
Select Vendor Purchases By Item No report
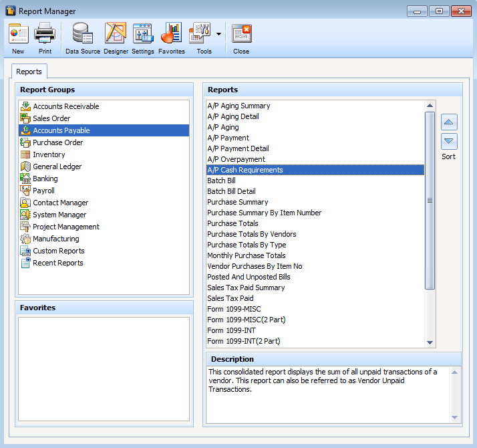pos(315,266)
